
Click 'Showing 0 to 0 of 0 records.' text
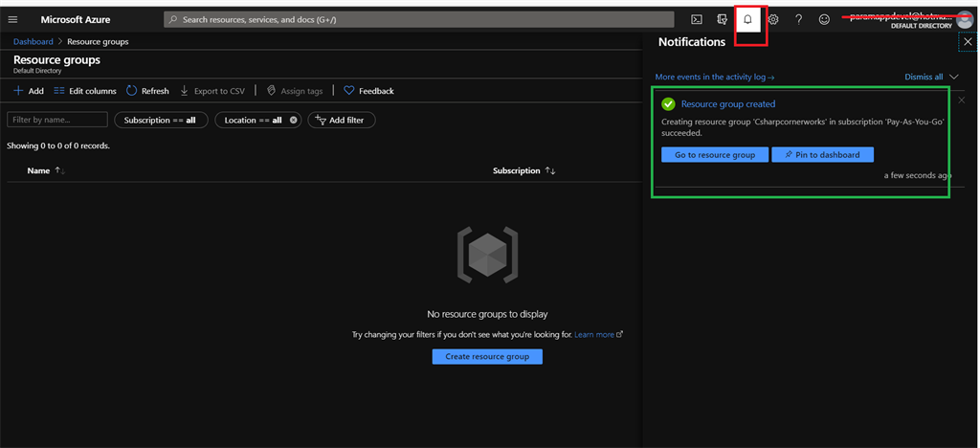[x=58, y=146]
